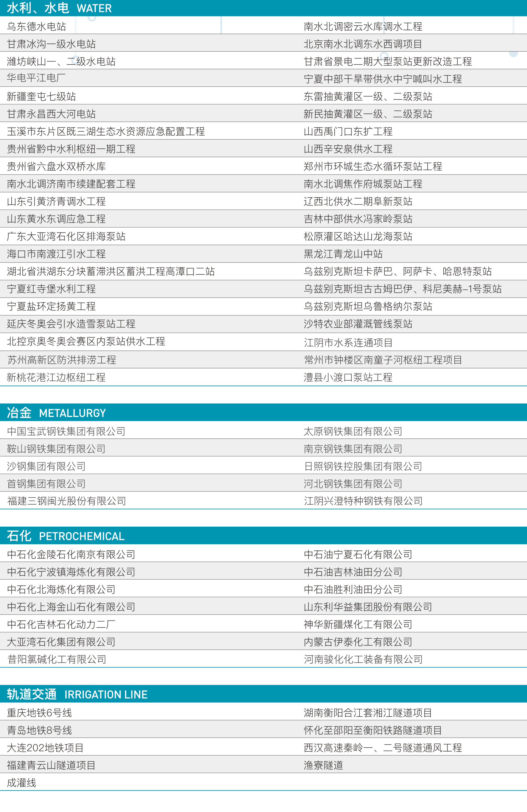Select 山东引黄济青调水工程
The height and width of the screenshot is (812, 527).
click(x=56, y=201)
